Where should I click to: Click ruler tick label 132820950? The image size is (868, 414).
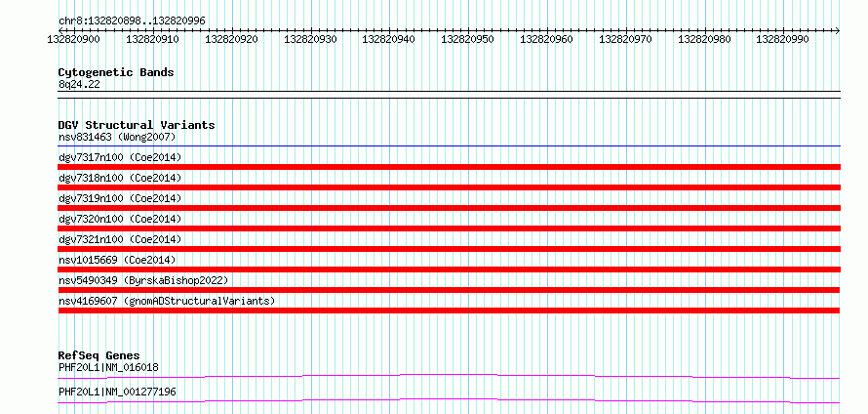tap(467, 39)
